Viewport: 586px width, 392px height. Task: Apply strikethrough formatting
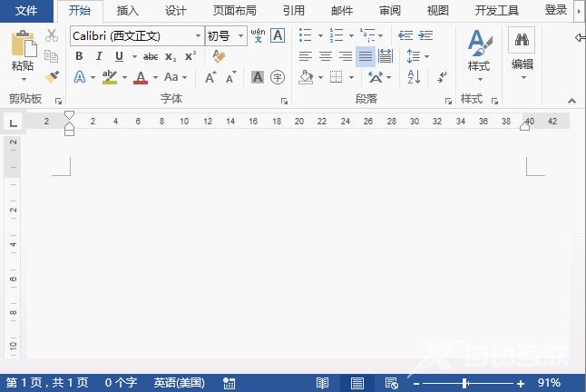point(151,56)
